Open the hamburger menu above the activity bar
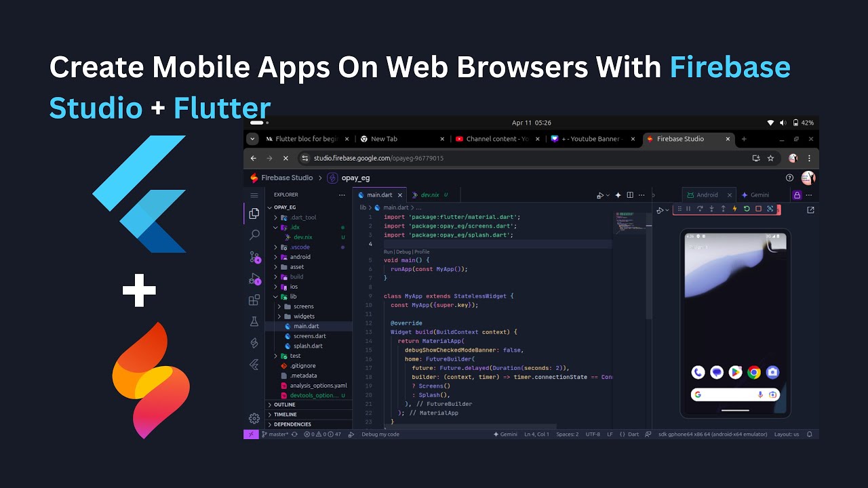Viewport: 868px width, 488px height. (254, 195)
